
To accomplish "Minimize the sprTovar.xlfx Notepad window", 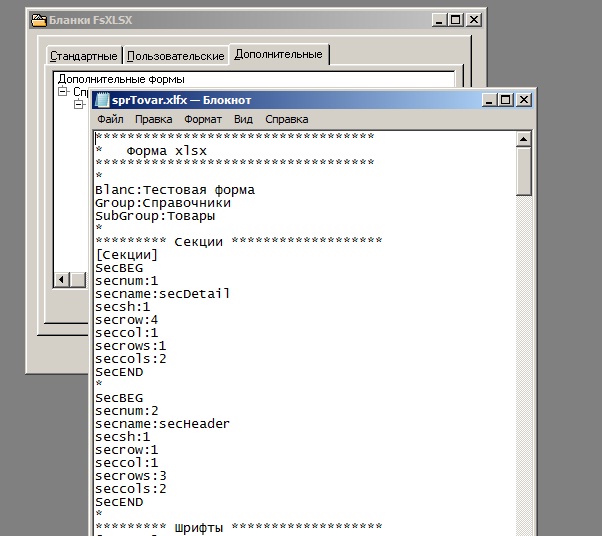I will (489, 100).
